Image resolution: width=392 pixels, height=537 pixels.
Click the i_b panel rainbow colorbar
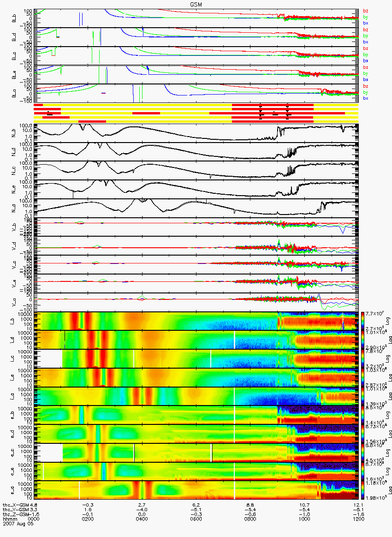pos(363,321)
